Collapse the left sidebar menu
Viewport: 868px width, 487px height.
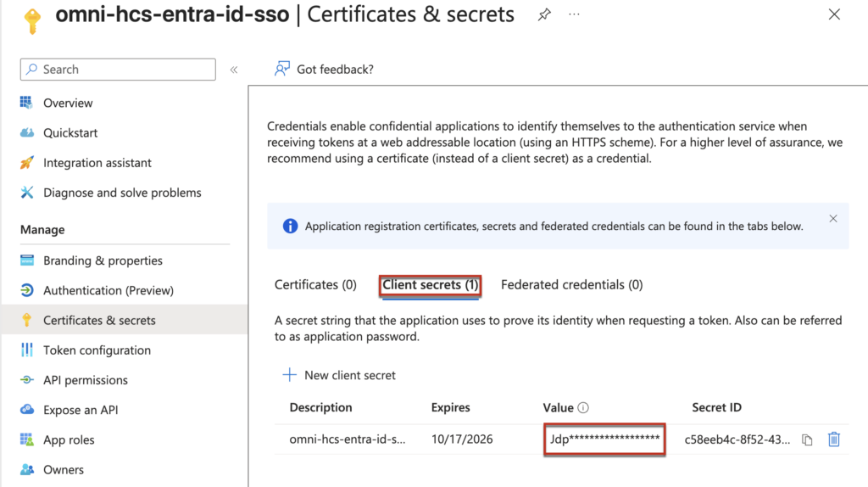click(x=234, y=70)
